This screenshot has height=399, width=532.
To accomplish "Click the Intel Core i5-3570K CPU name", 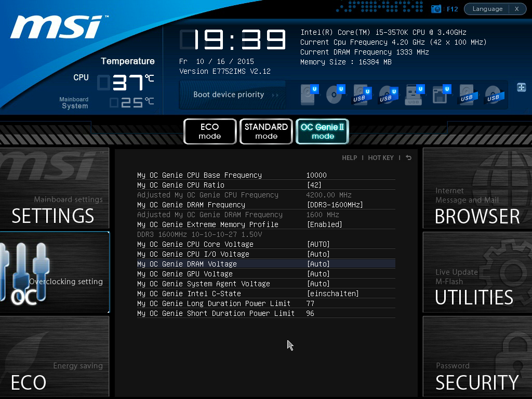I will coord(383,32).
